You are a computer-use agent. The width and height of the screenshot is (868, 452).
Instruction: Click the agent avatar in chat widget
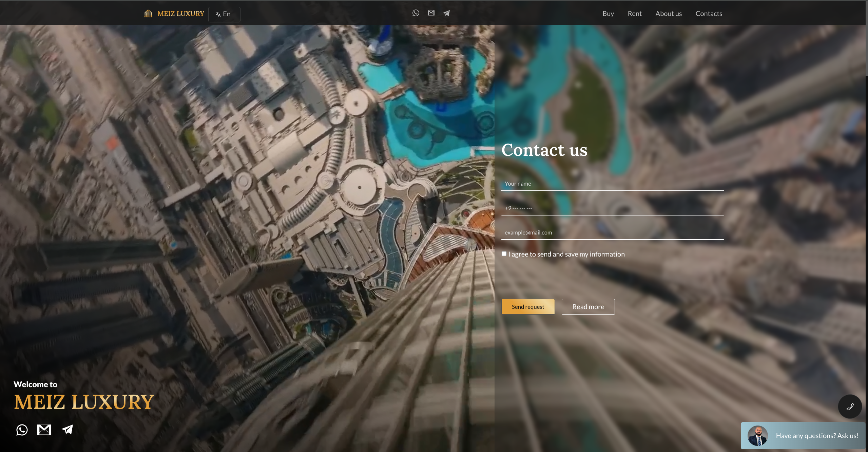click(x=758, y=436)
